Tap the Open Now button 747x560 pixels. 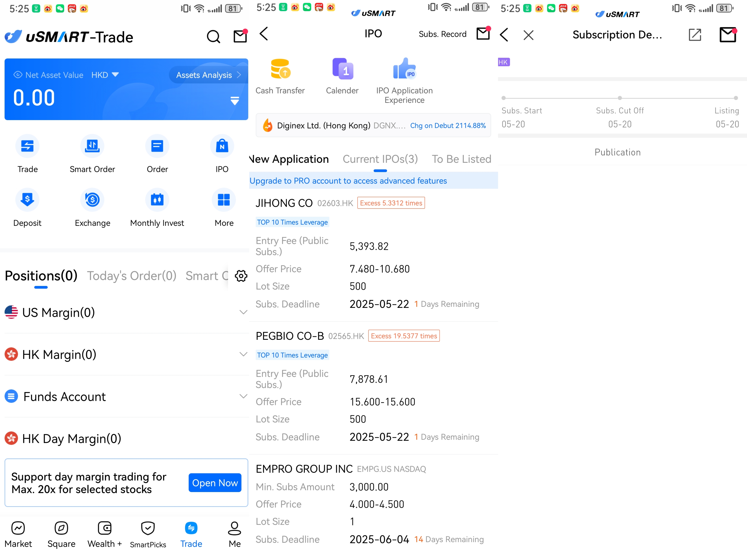215,483
